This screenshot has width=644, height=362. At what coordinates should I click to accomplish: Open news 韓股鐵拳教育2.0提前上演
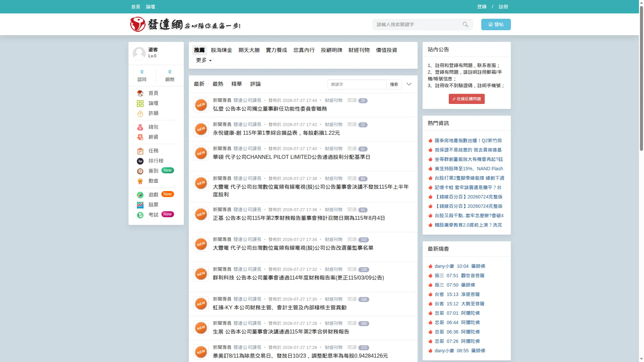pyautogui.click(x=468, y=225)
